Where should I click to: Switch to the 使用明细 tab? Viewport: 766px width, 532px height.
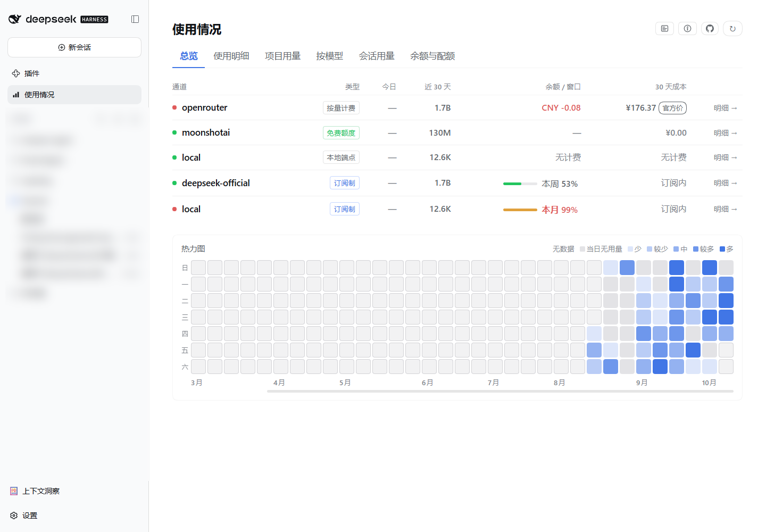click(231, 56)
